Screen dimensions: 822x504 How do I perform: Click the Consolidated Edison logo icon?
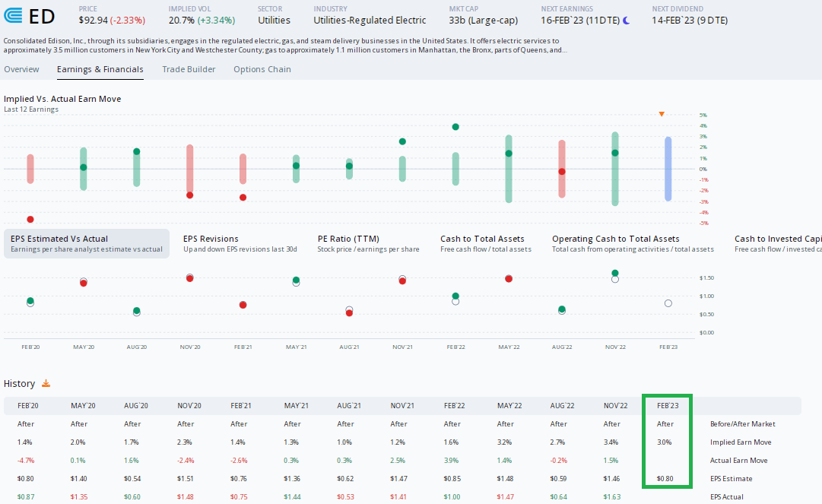[13, 16]
